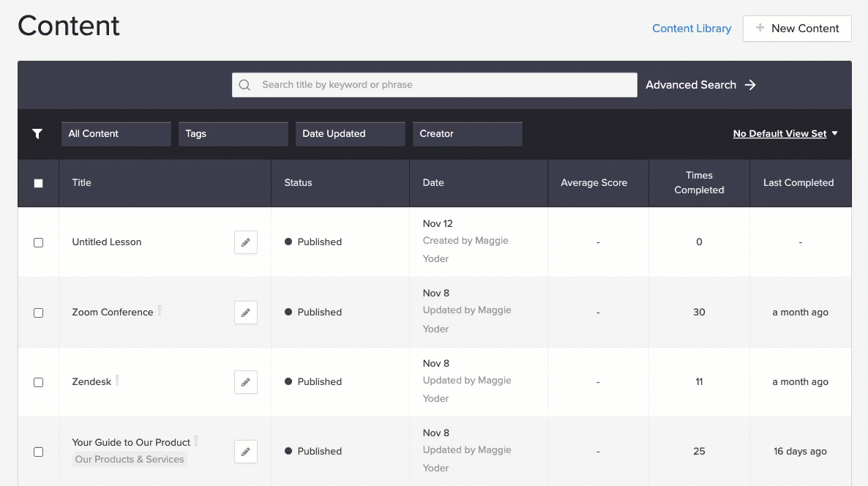The height and width of the screenshot is (486, 868).
Task: Click Created by Maggie Yoder text
Action: click(465, 250)
